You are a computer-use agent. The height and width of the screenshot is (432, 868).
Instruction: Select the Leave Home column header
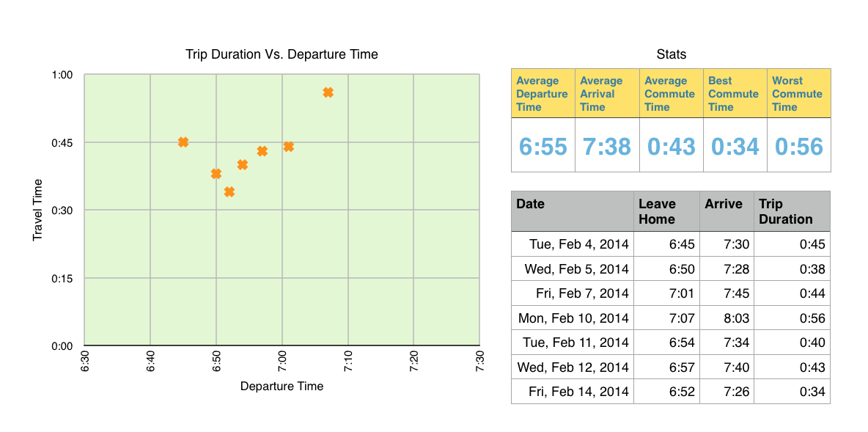[x=666, y=211]
